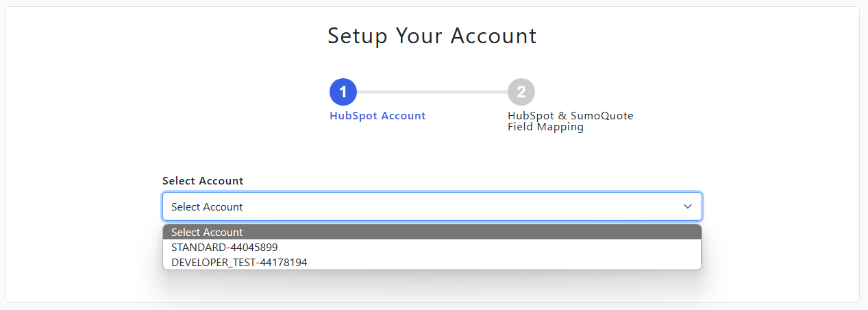
Task: Click step 1 circle indicator
Action: click(343, 92)
